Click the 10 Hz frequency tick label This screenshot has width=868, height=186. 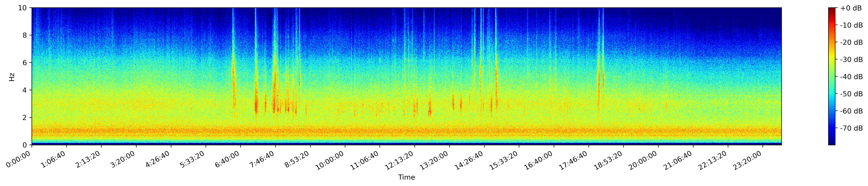coord(23,8)
